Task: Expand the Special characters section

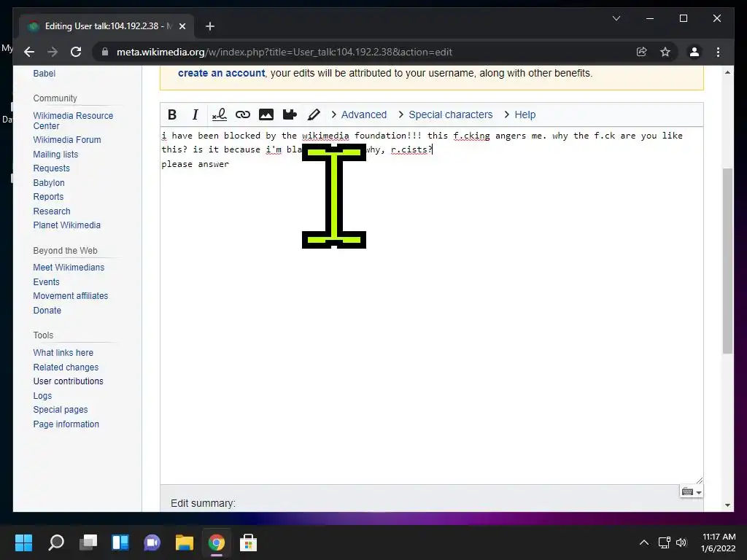Action: tap(445, 114)
